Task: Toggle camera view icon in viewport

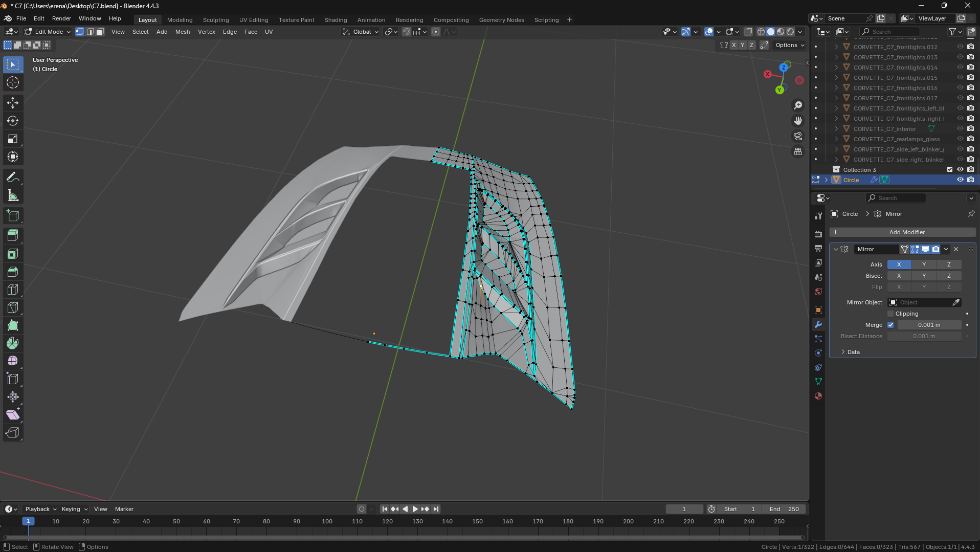Action: pos(798,136)
